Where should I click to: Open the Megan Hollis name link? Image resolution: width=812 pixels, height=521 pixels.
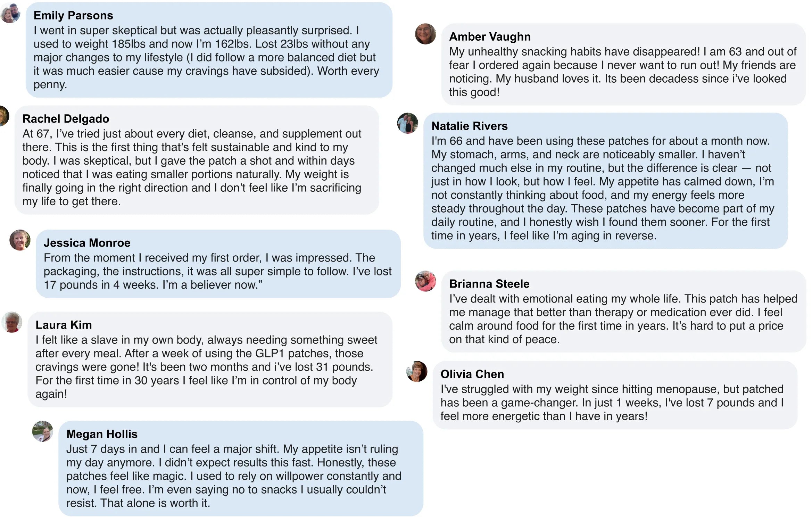coord(102,434)
